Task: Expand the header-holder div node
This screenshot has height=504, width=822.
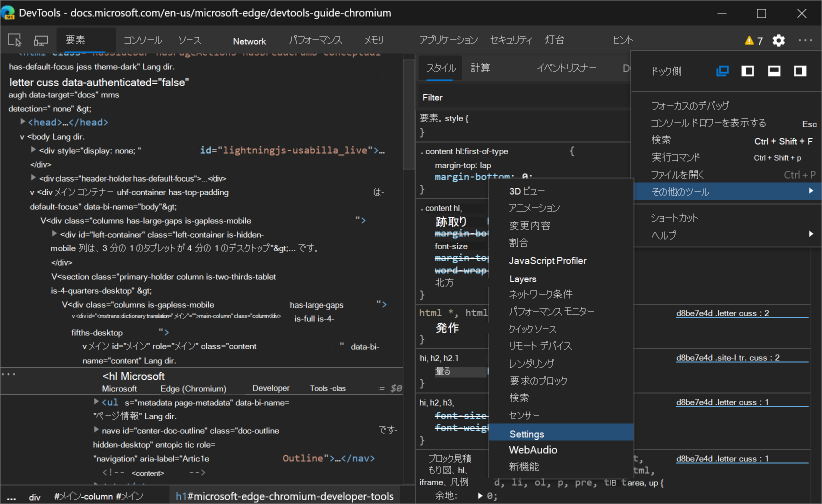Action: (x=33, y=177)
